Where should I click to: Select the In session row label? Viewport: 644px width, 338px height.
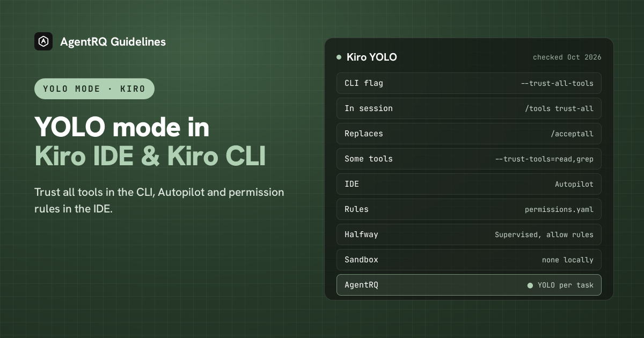point(369,108)
